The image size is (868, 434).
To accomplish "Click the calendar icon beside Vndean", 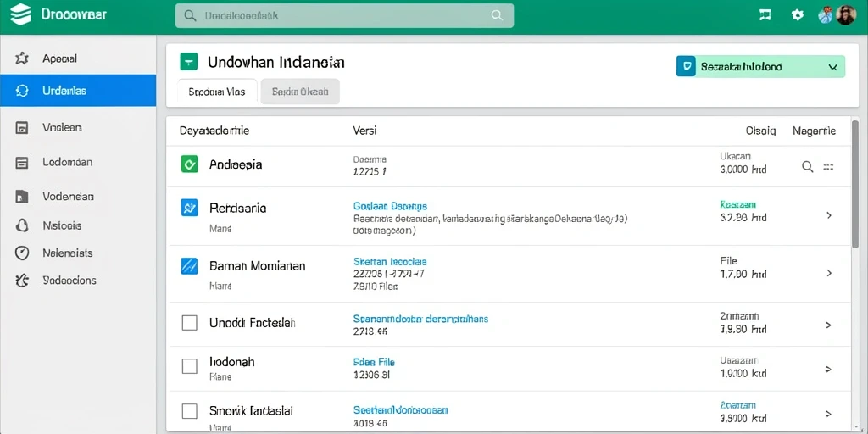I will click(x=22, y=128).
